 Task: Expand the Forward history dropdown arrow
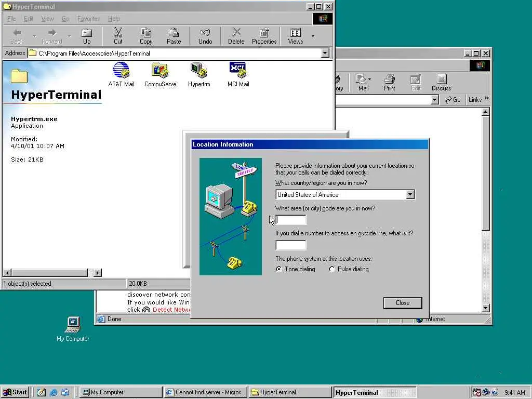coord(70,36)
